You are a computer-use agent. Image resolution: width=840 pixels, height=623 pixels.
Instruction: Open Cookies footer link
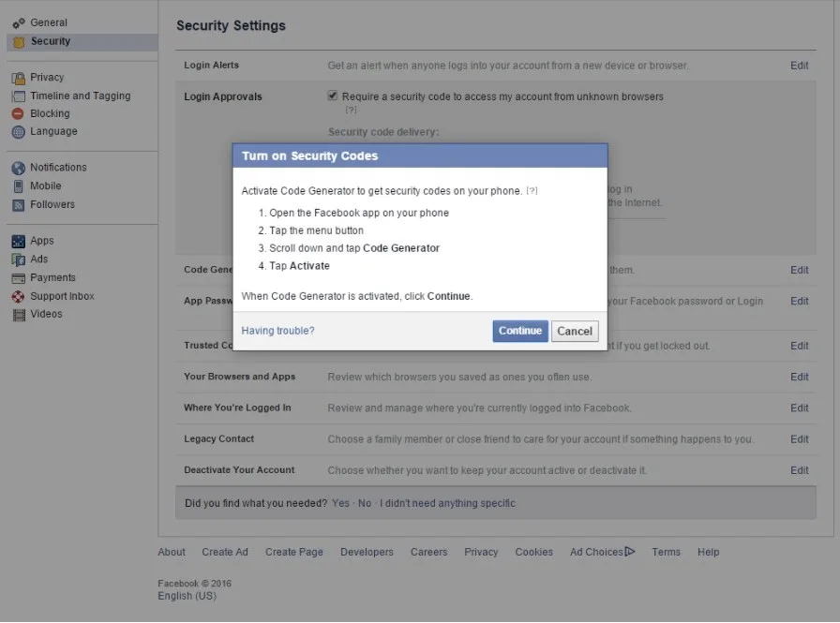coord(534,552)
